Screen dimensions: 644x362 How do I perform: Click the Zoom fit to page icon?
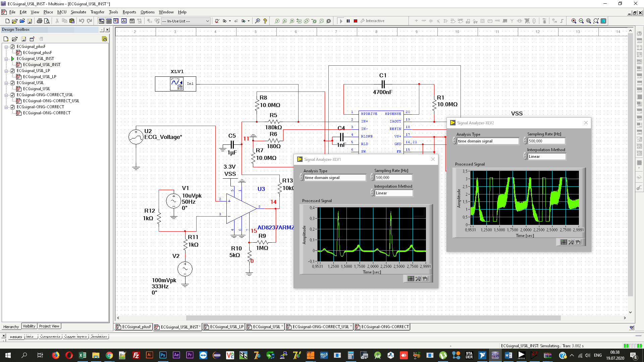[x=596, y=21]
